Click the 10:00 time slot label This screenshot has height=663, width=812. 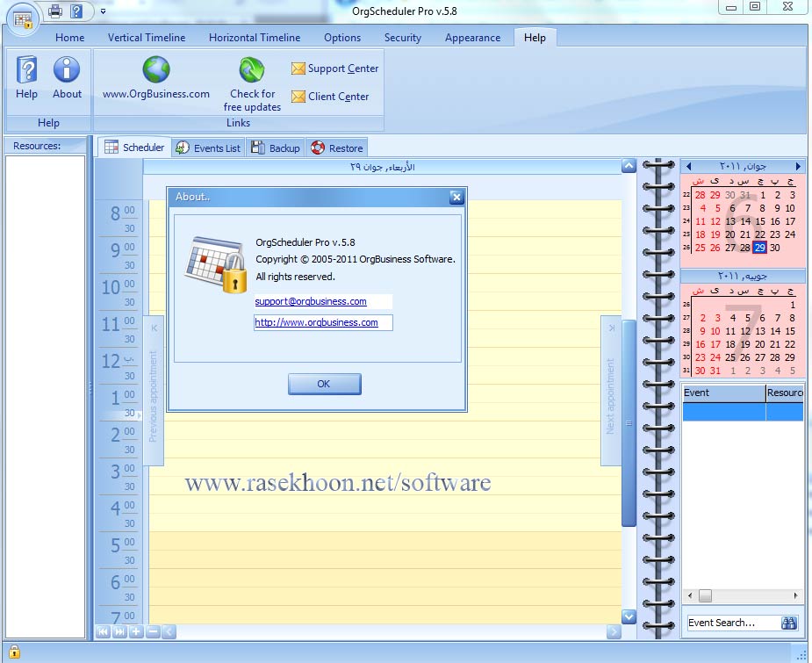(119, 286)
